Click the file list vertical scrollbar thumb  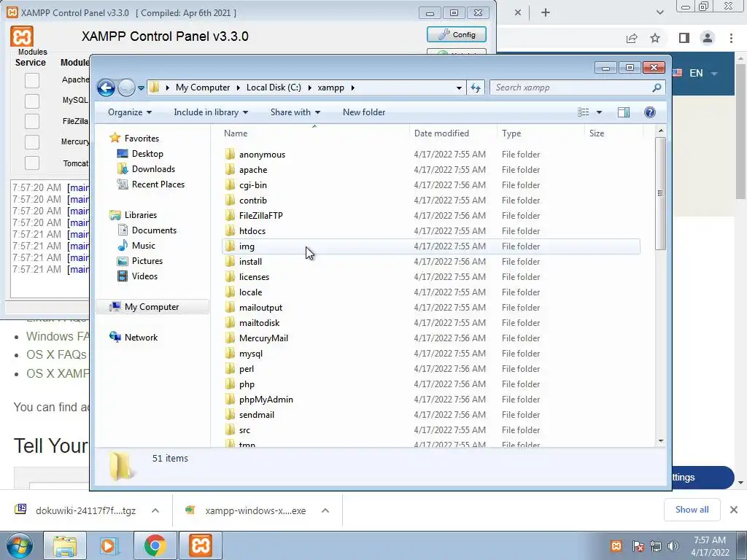click(x=660, y=193)
